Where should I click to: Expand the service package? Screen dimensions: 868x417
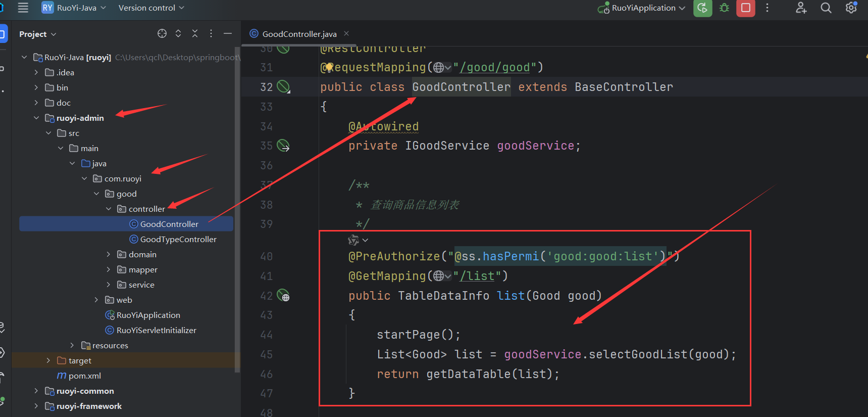109,285
